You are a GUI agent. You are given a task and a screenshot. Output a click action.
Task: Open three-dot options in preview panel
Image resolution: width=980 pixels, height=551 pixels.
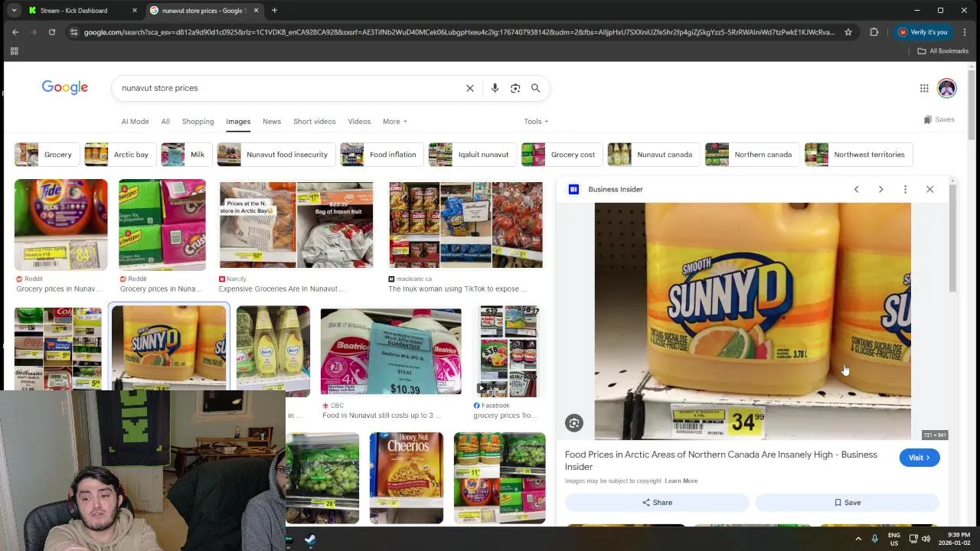(905, 189)
